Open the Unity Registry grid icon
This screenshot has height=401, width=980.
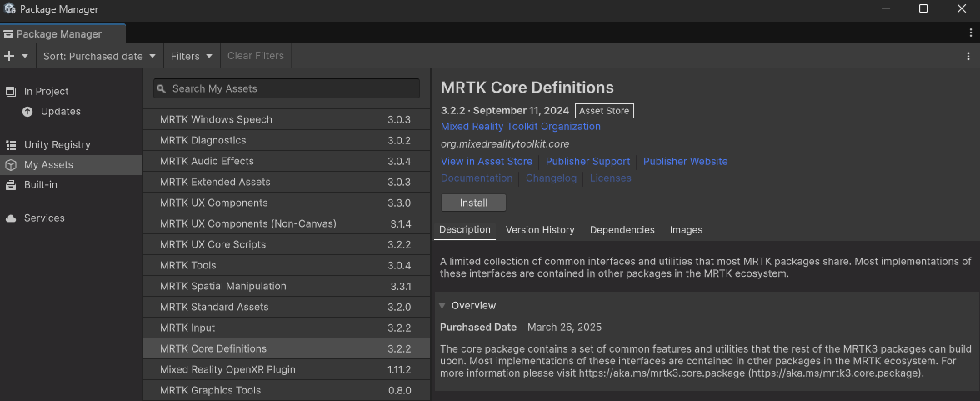(x=11, y=145)
